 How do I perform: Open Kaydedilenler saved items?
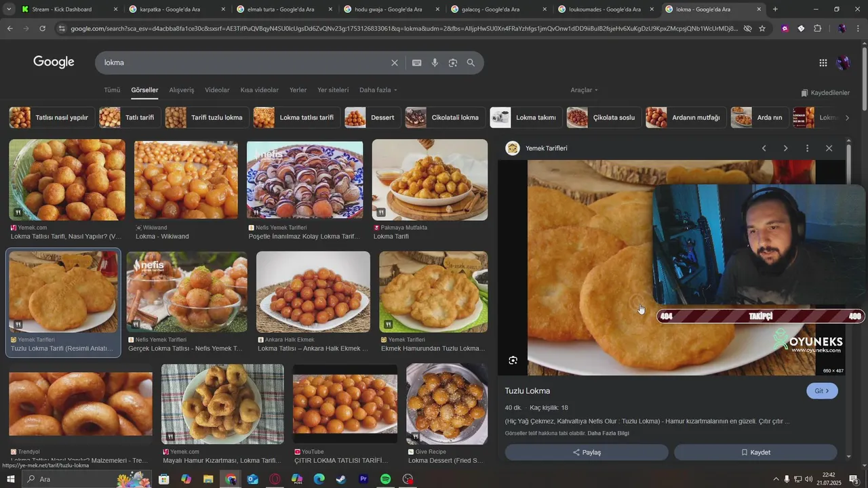pyautogui.click(x=825, y=93)
